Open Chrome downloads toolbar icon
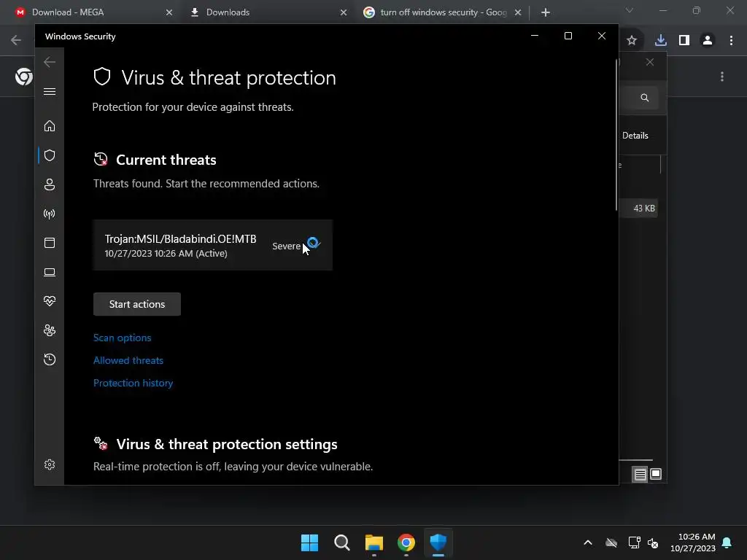The height and width of the screenshot is (560, 747). pos(661,41)
